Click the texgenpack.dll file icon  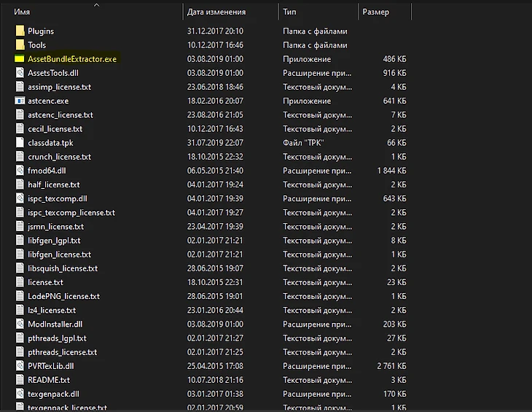20,394
